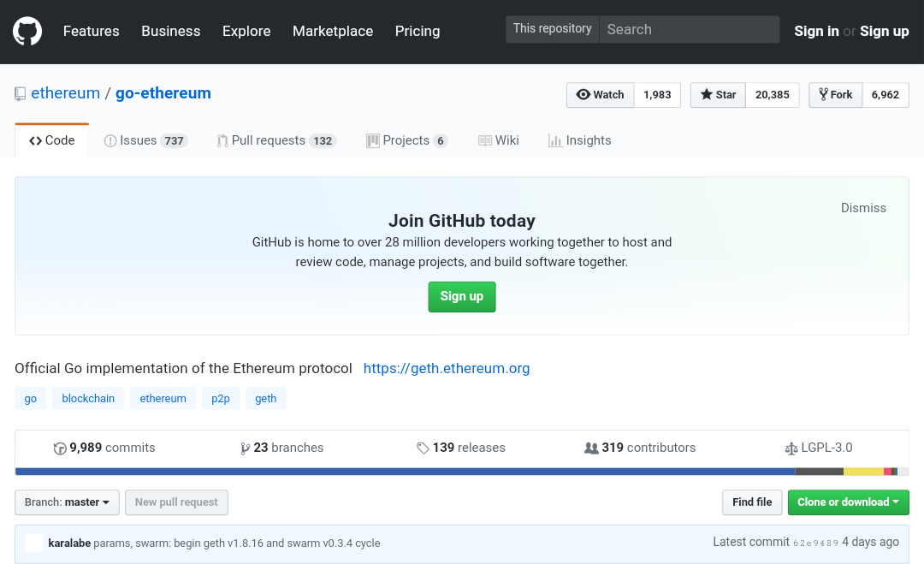Click the green Sign up button
This screenshot has height=564, width=924.
pos(462,296)
